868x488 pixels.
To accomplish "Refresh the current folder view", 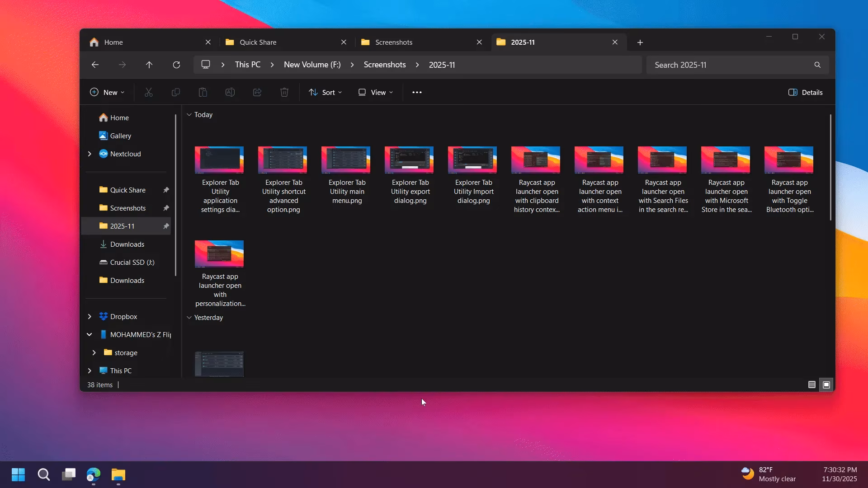I will (176, 65).
